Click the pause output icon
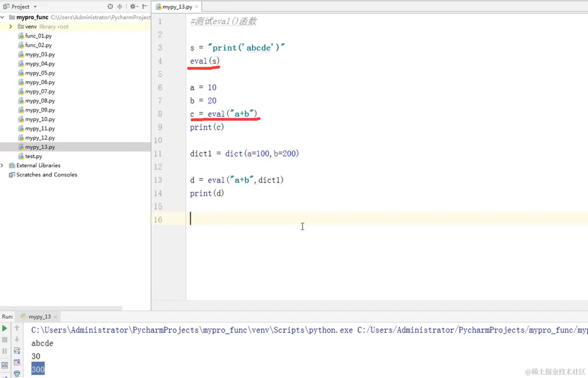The height and width of the screenshot is (378, 588). 5,351
